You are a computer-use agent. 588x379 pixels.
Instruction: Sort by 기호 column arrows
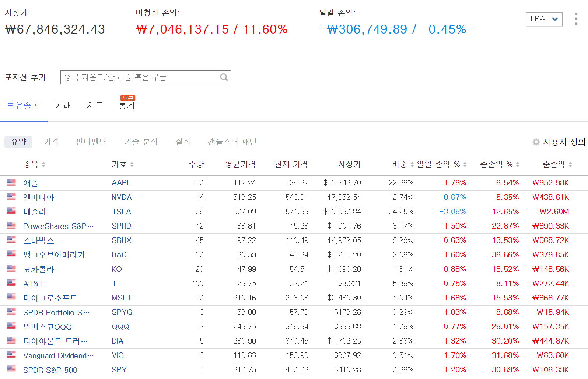(132, 164)
